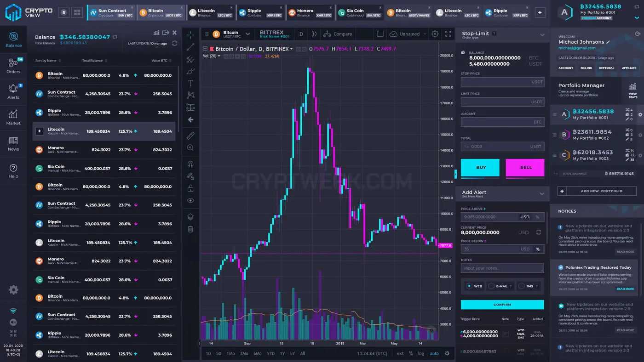Open the Market section
This screenshot has width=644, height=362.
click(x=13, y=117)
